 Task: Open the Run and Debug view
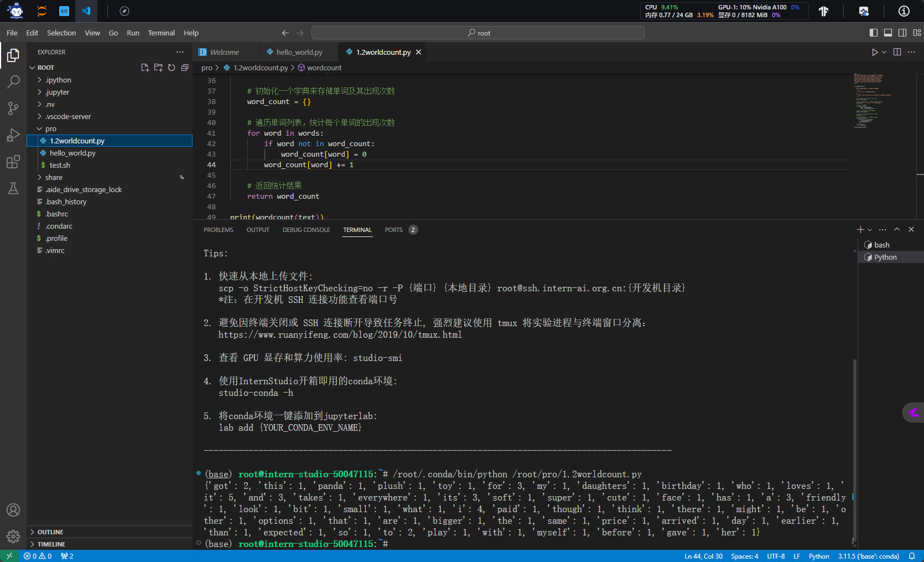[x=13, y=135]
